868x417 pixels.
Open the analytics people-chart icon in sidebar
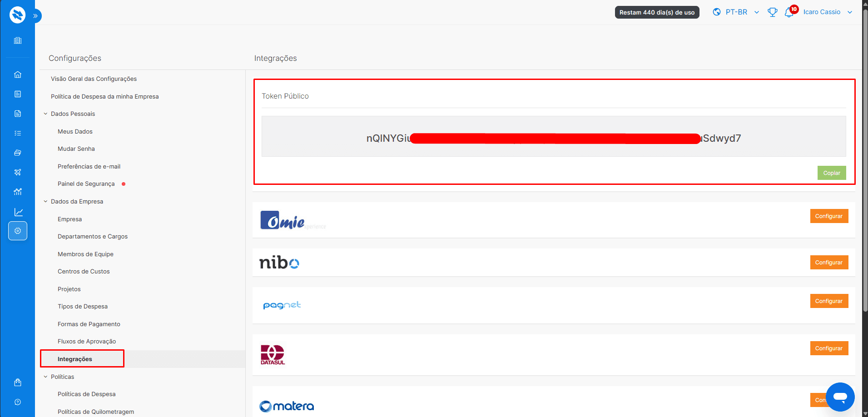(18, 192)
